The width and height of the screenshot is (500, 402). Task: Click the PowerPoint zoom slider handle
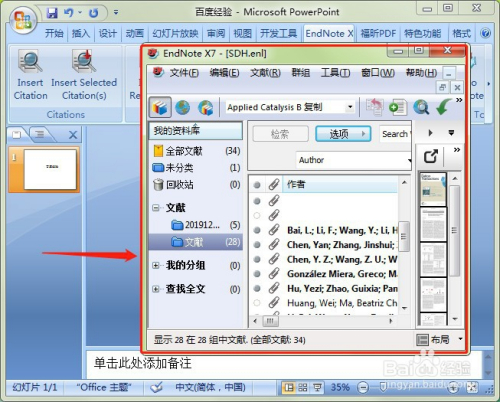(x=383, y=387)
